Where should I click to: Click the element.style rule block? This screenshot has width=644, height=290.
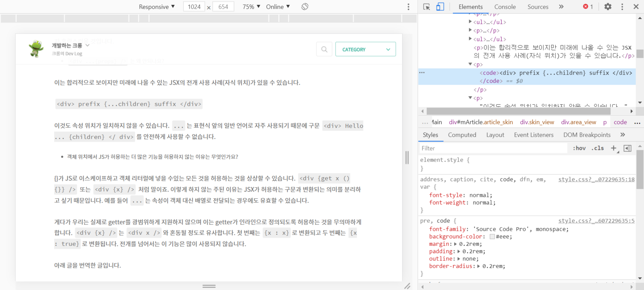527,164
